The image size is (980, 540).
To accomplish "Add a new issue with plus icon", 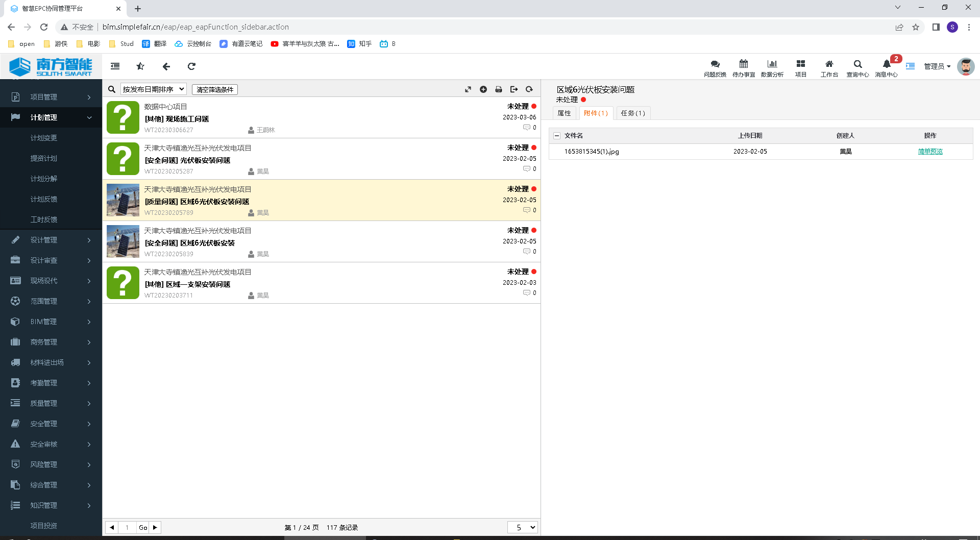I will 483,89.
